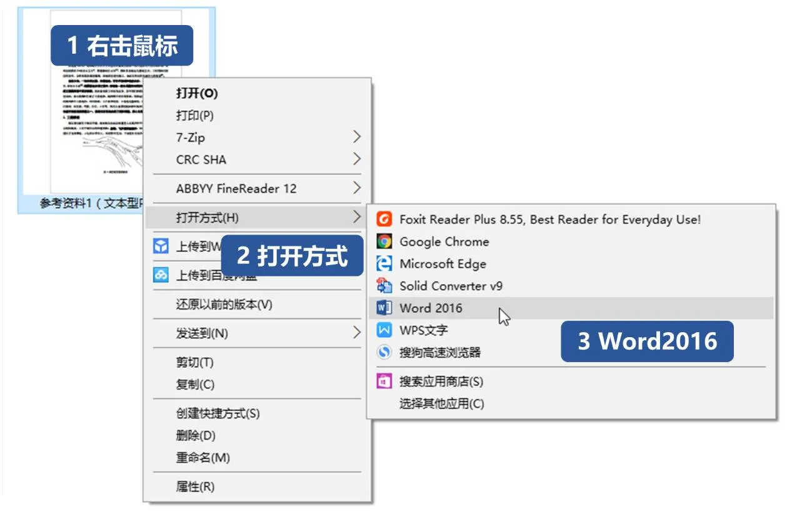Viewport: 812px width, 511px height.
Task: Click the Solid Converter v9 icon
Action: 384,286
